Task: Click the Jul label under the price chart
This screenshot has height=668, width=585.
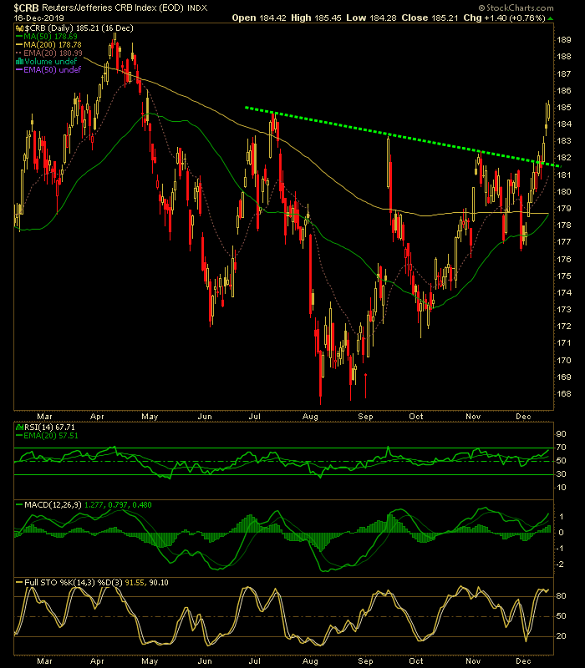Action: (254, 417)
